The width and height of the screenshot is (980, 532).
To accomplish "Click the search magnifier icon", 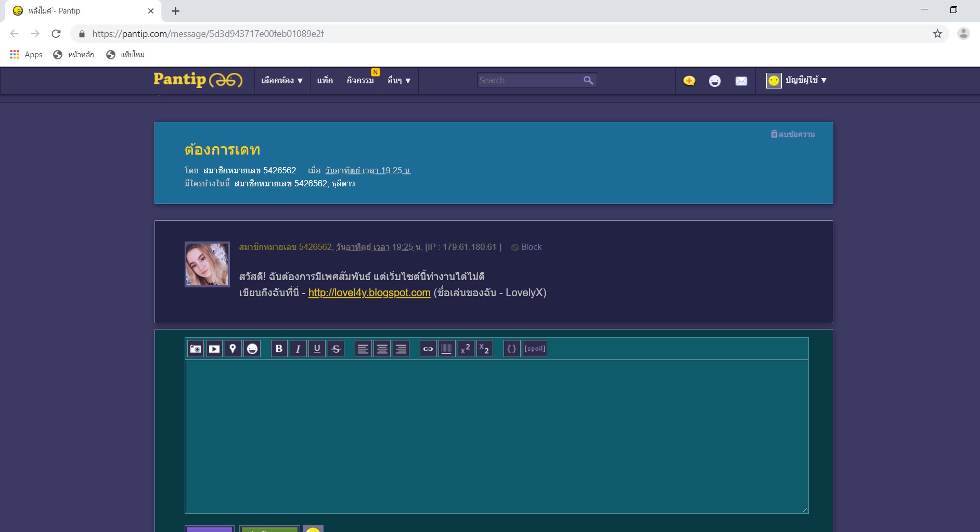I will point(588,80).
